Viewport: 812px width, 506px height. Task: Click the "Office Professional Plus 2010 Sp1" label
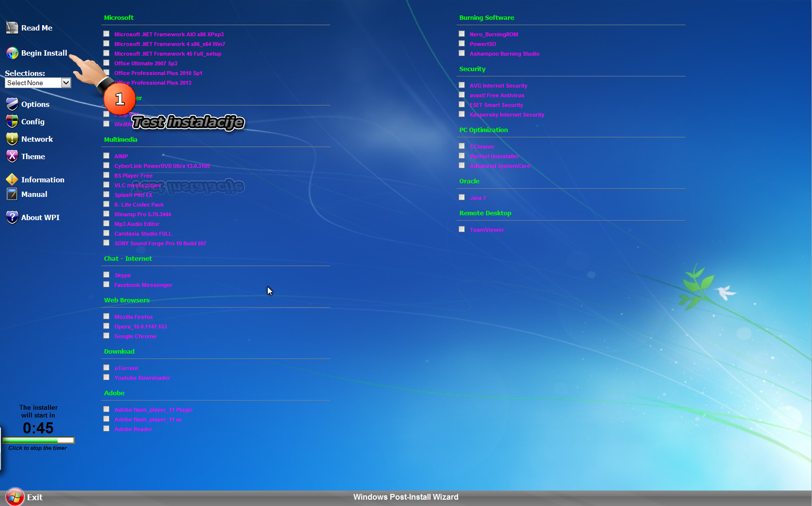(158, 73)
